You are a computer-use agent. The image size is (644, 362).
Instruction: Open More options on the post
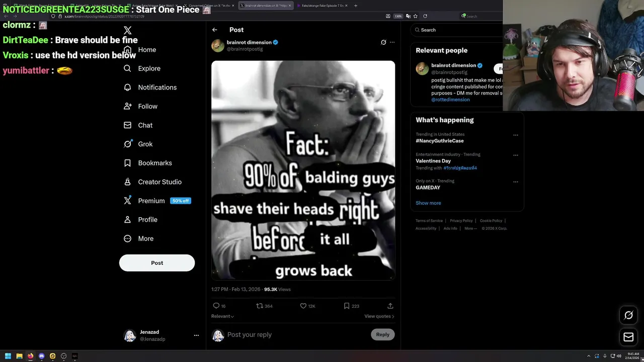pyautogui.click(x=392, y=42)
